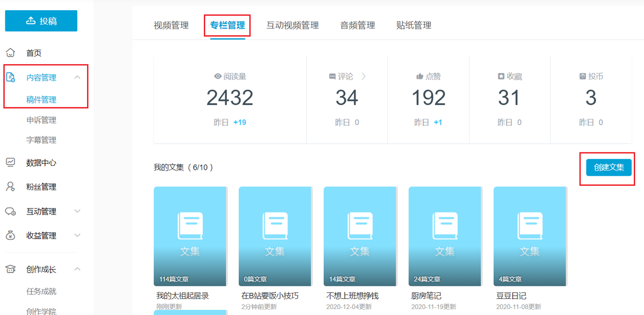The width and height of the screenshot is (644, 315).
Task: Click the comment icon beside 评论
Action: coord(332,76)
